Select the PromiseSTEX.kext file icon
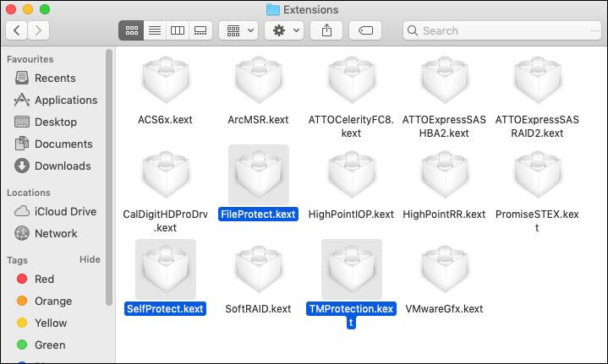 tap(538, 175)
